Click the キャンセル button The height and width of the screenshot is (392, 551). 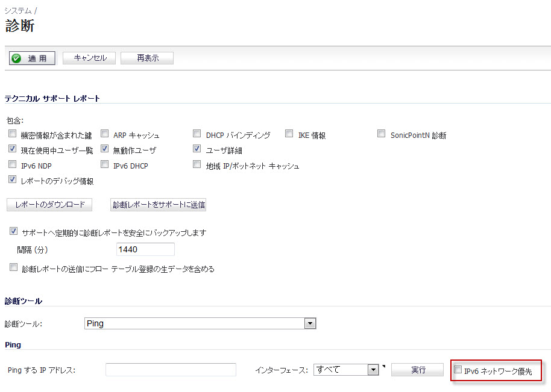pos(89,58)
